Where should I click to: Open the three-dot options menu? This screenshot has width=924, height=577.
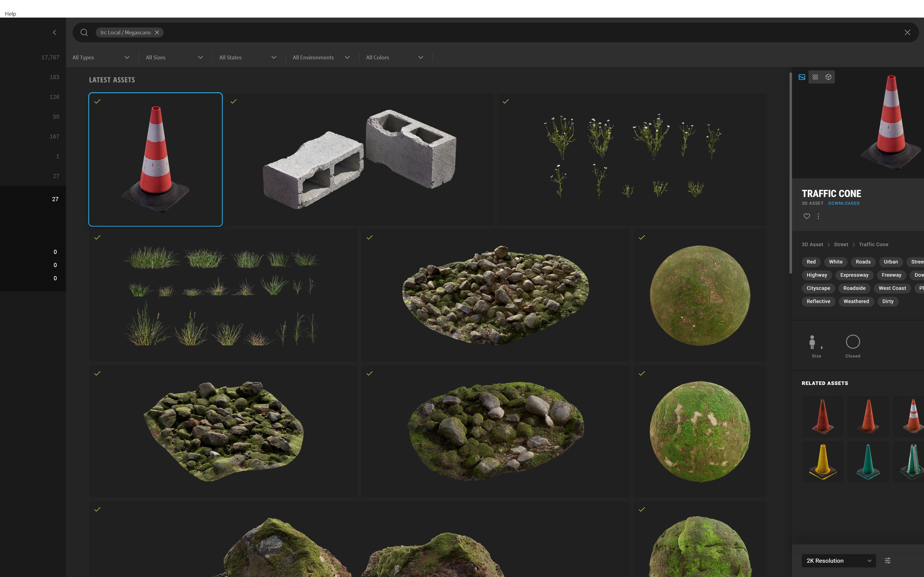click(819, 216)
